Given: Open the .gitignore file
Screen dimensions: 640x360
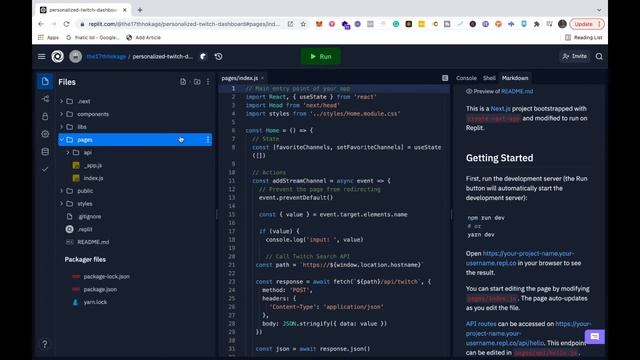Looking at the screenshot, I should point(89,216).
